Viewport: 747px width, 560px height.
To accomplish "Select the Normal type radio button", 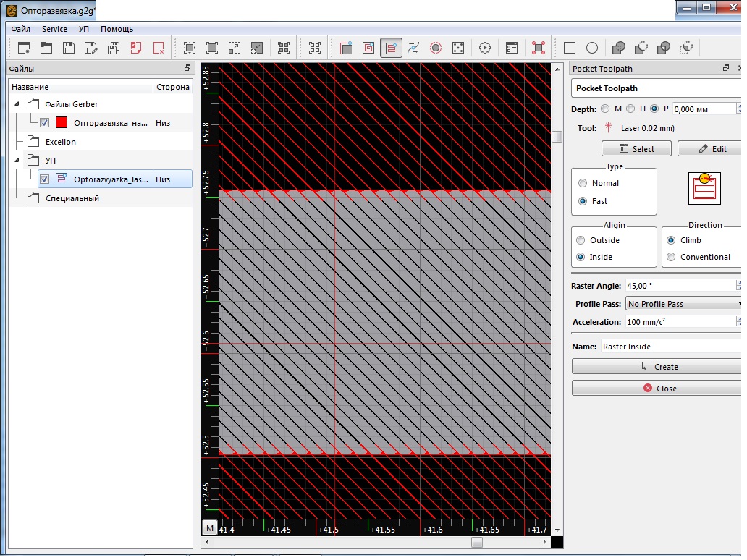I will coord(583,183).
